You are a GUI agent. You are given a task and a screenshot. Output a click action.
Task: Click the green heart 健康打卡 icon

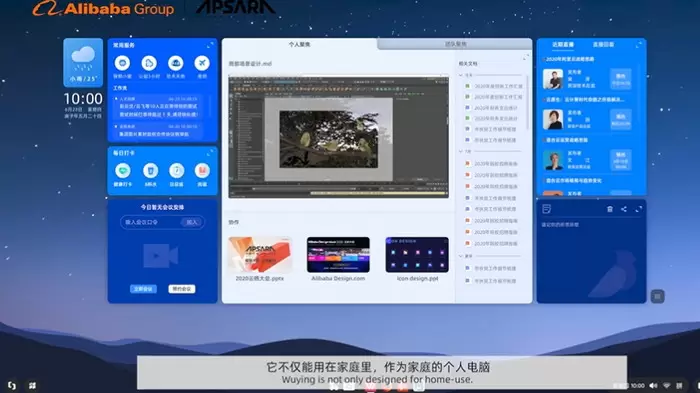click(x=122, y=170)
